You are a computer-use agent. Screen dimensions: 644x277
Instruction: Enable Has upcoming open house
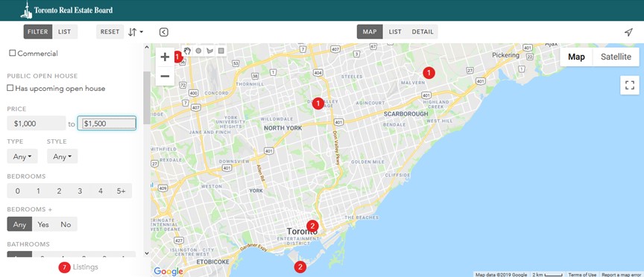click(x=10, y=88)
